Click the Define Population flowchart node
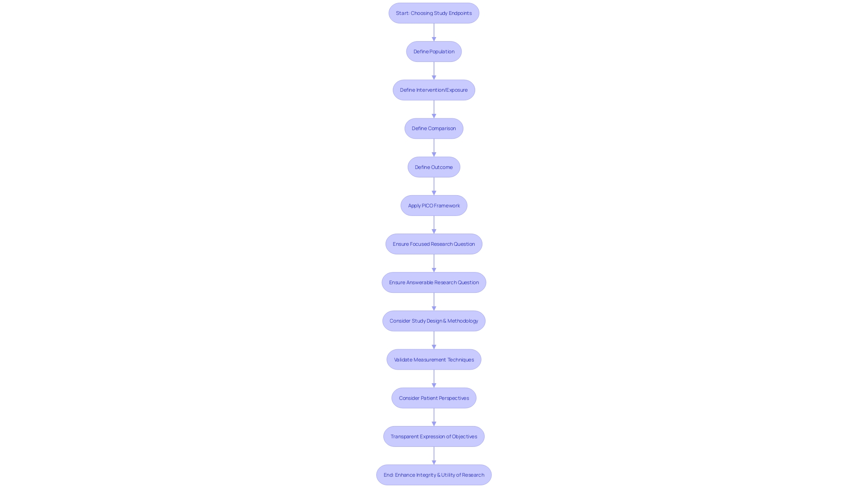 coord(434,51)
